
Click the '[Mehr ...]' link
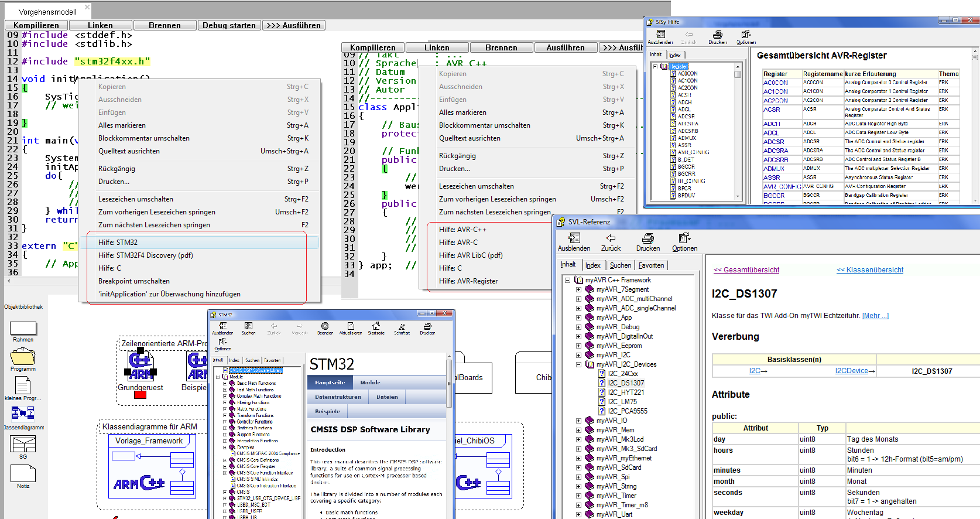[875, 316]
